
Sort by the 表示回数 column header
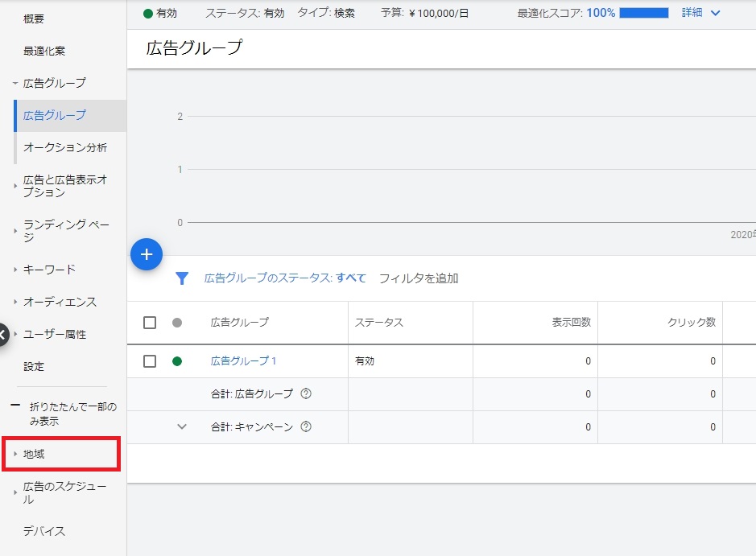[572, 323]
